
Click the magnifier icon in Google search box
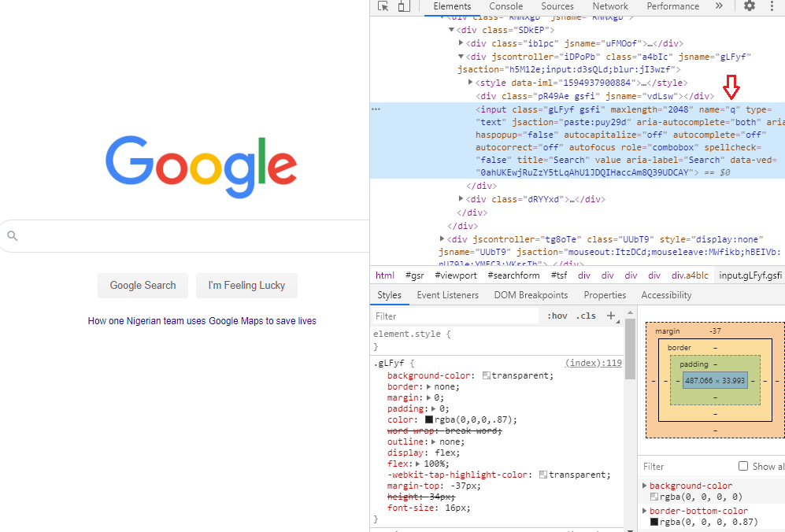click(x=12, y=235)
